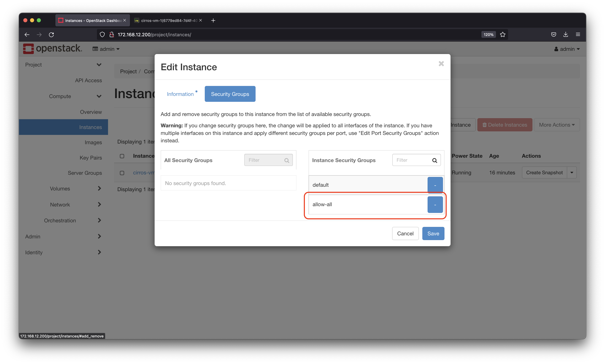The width and height of the screenshot is (605, 364).
Task: Open the More Actions dropdown
Action: click(557, 125)
